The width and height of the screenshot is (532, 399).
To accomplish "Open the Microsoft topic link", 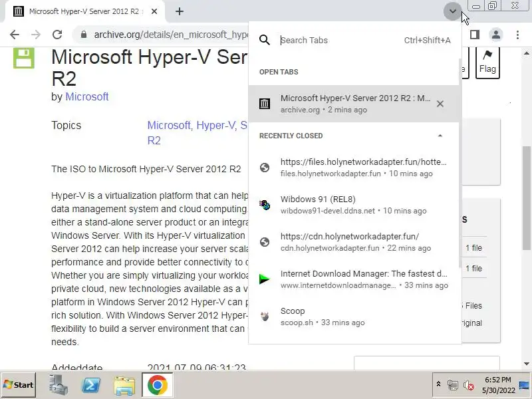I will click(x=169, y=126).
